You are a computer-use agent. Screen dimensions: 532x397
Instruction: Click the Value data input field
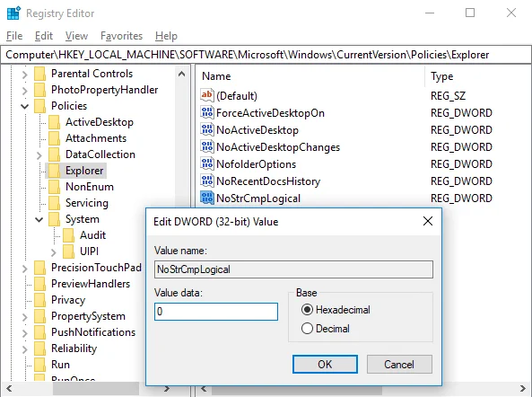(x=216, y=312)
